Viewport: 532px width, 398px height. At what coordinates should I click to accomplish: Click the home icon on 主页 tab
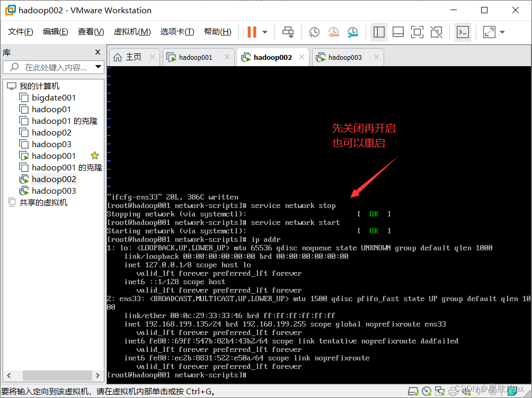pos(118,57)
